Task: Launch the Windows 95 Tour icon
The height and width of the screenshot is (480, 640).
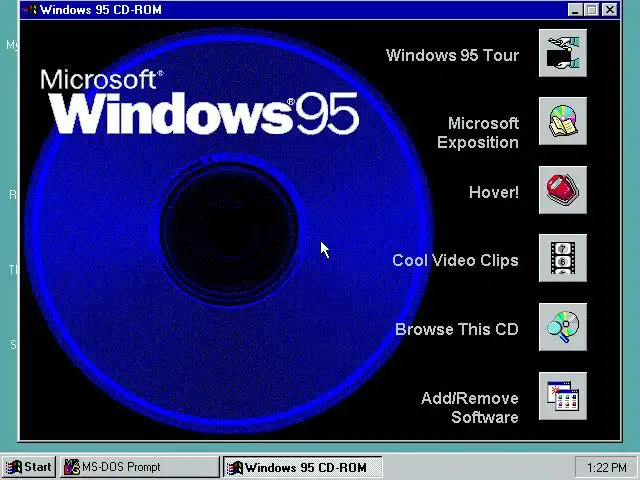Action: tap(563, 53)
